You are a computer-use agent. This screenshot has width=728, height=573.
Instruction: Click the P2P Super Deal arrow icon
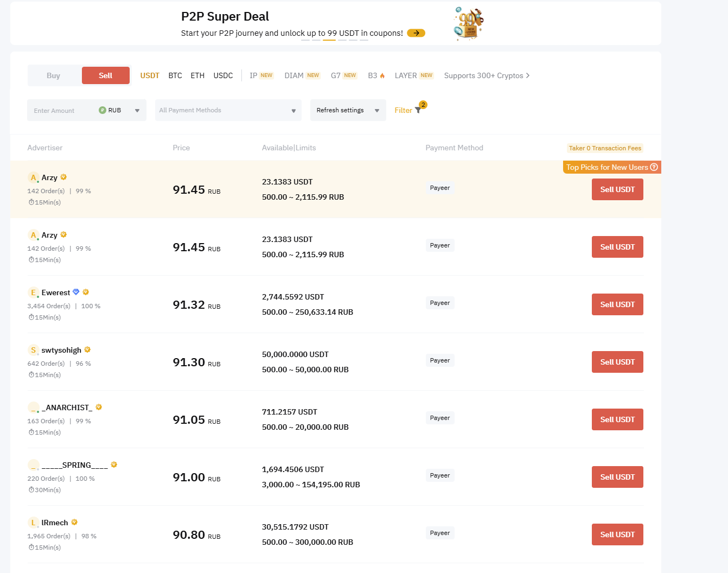[x=416, y=33]
